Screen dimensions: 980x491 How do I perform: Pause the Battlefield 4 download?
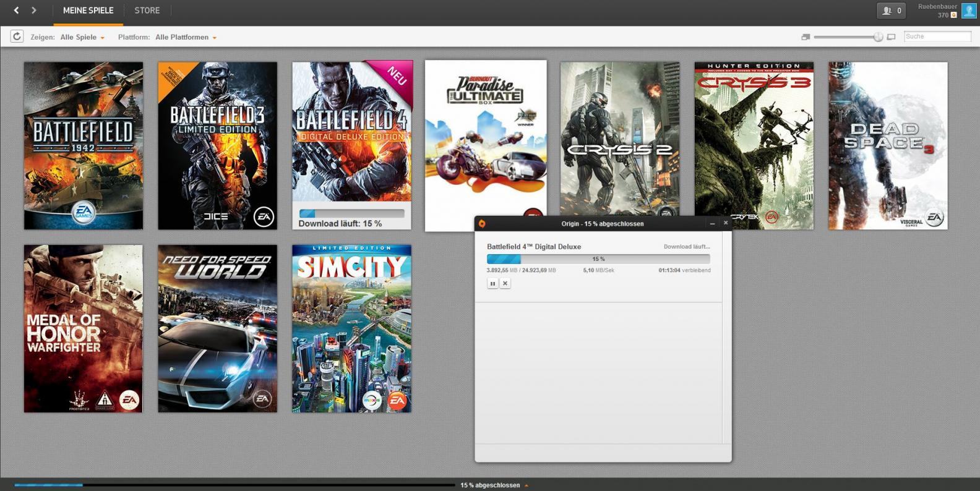[492, 283]
